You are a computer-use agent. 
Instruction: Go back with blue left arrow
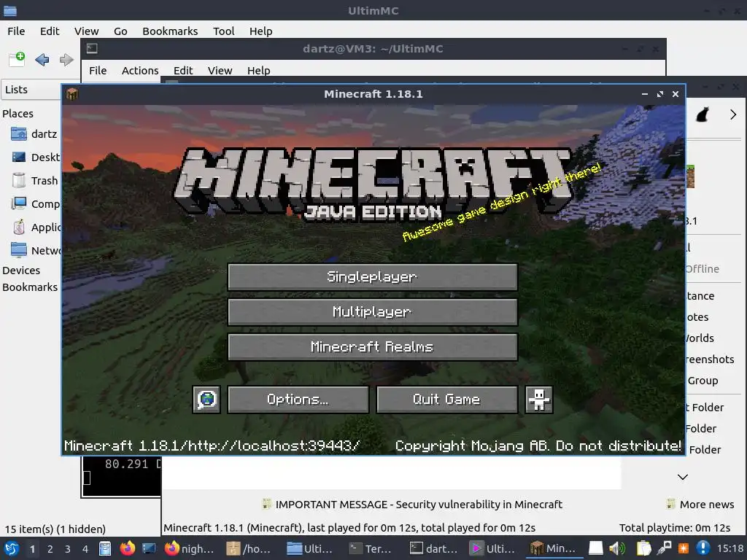42,60
